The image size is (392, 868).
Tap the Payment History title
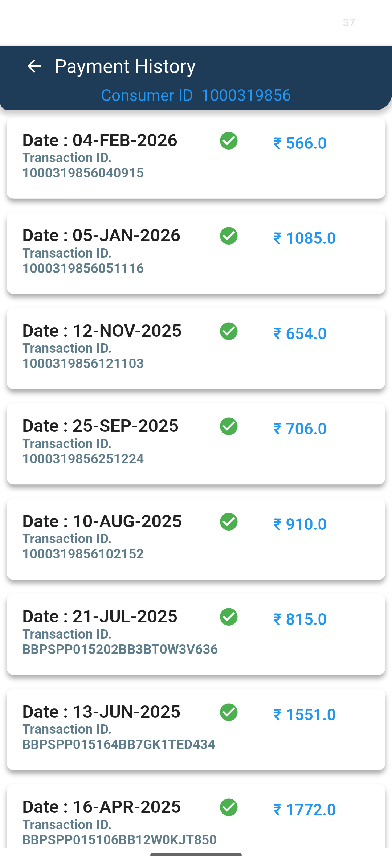click(125, 66)
